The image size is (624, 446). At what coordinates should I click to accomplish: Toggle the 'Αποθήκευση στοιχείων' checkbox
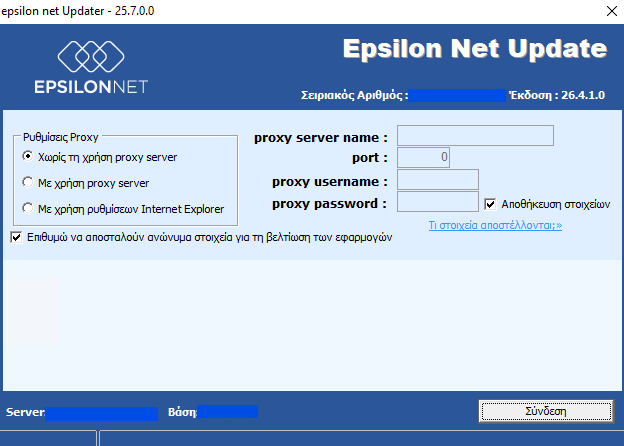[490, 204]
